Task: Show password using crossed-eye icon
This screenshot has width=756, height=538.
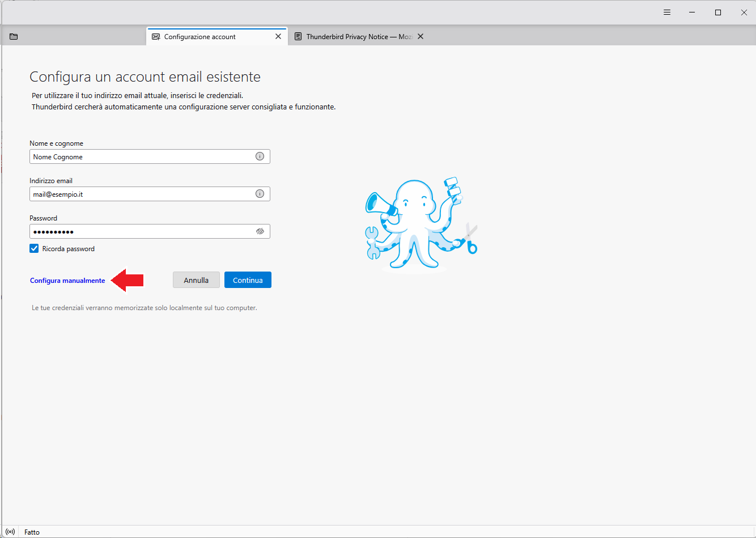Action: pos(260,231)
